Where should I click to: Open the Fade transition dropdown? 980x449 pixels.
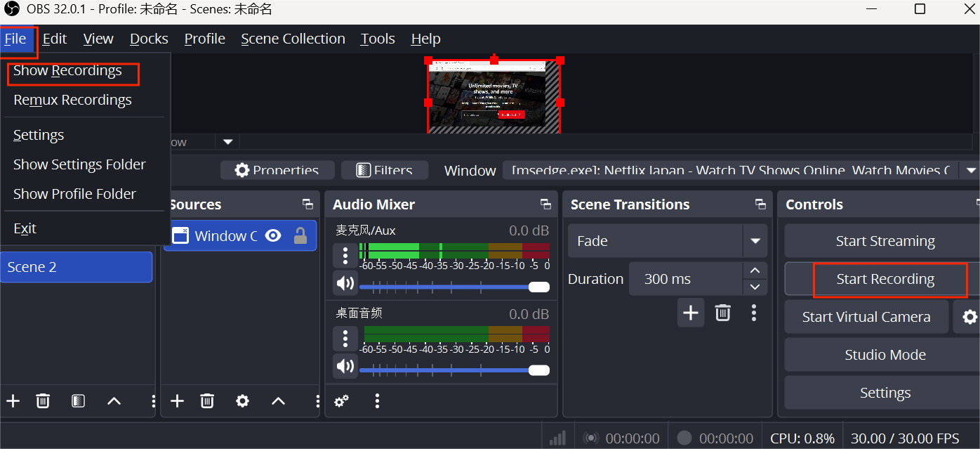[x=755, y=241]
